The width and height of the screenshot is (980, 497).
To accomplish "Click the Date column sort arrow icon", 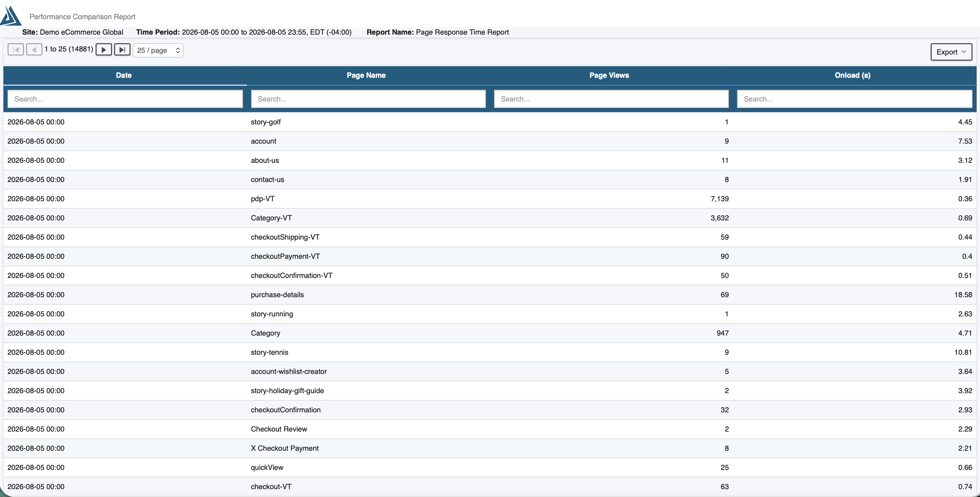I will point(241,72).
